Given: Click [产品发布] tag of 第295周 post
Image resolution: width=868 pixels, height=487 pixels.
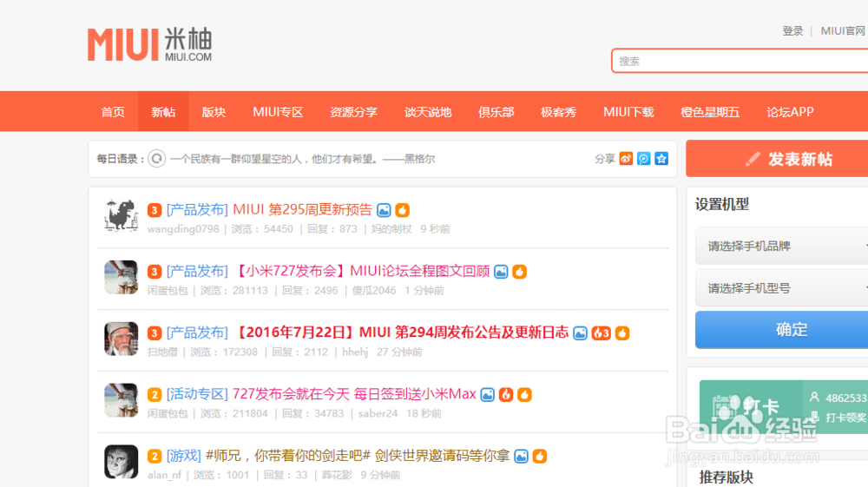Looking at the screenshot, I should coord(197,210).
